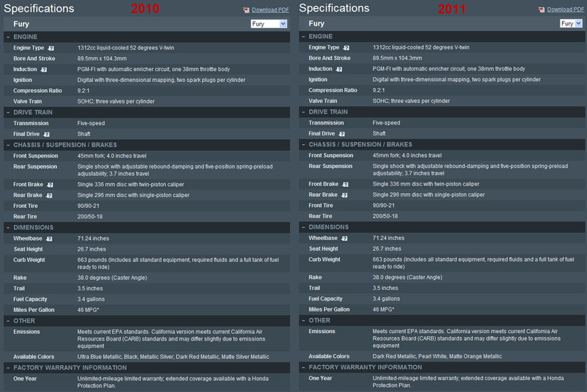Screen dimensions: 587x392
Task: Open Download PDF link in 2011 panel
Action: [565, 9]
